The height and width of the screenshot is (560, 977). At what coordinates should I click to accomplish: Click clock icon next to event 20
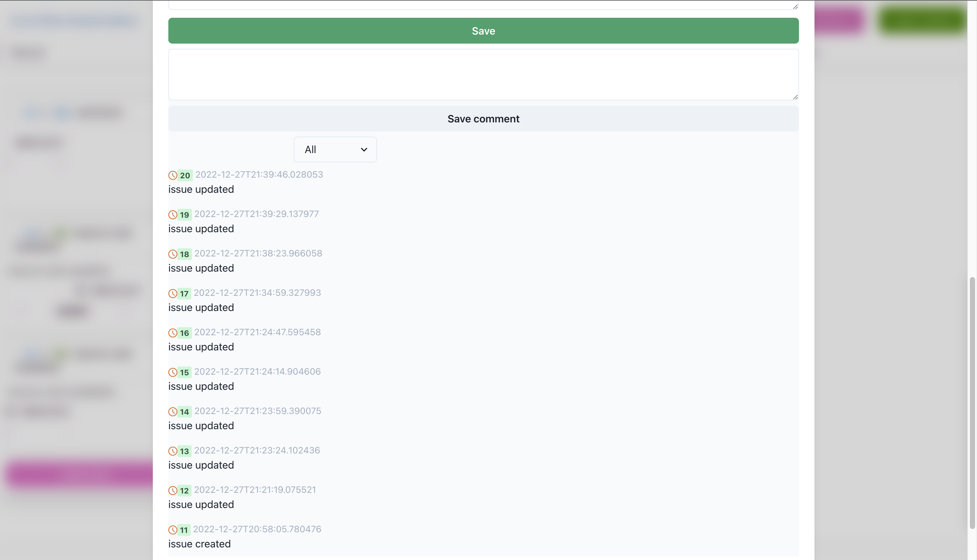pyautogui.click(x=173, y=175)
